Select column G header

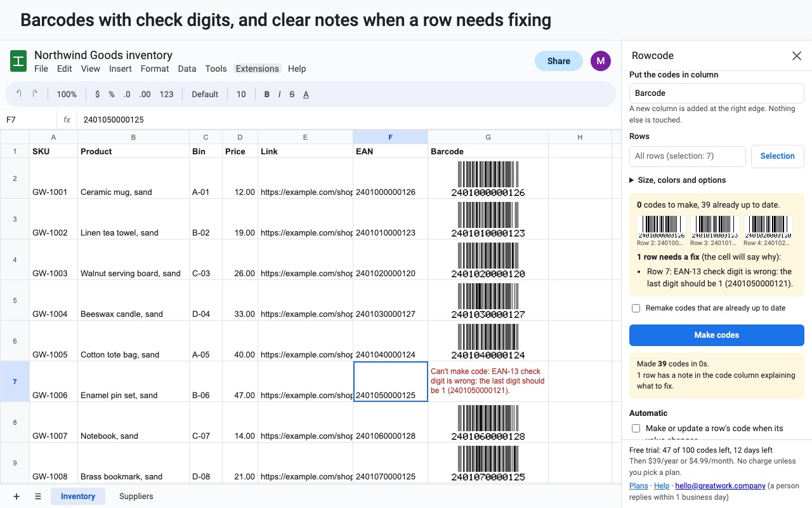tap(488, 137)
